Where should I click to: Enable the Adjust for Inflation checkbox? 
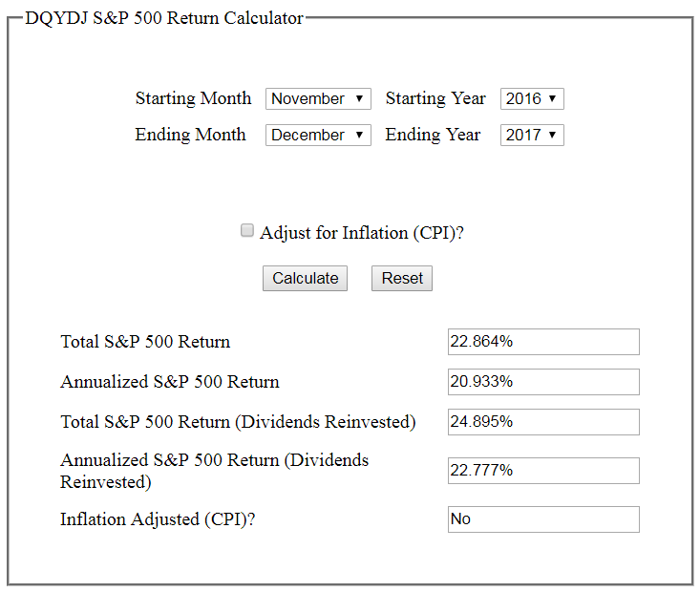[247, 230]
